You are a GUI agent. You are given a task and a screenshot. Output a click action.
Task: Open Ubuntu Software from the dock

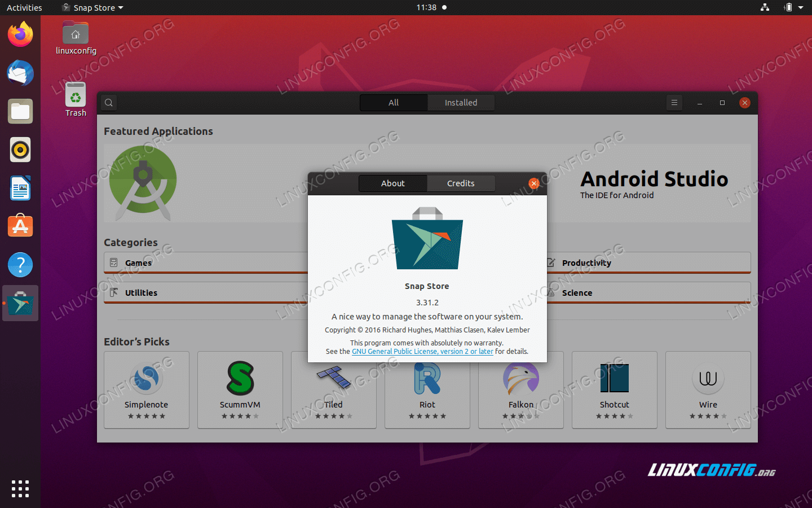pyautogui.click(x=20, y=226)
